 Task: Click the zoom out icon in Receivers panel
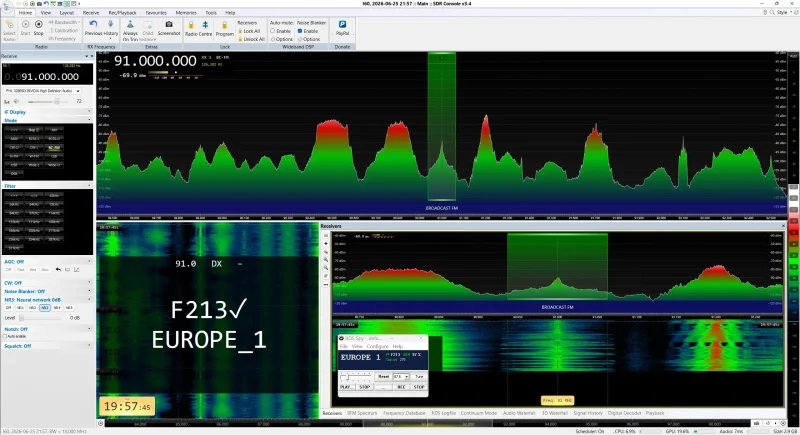pos(326,268)
